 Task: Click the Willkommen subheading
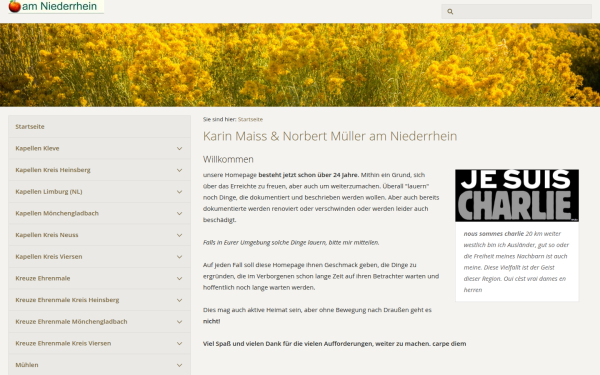coord(228,159)
